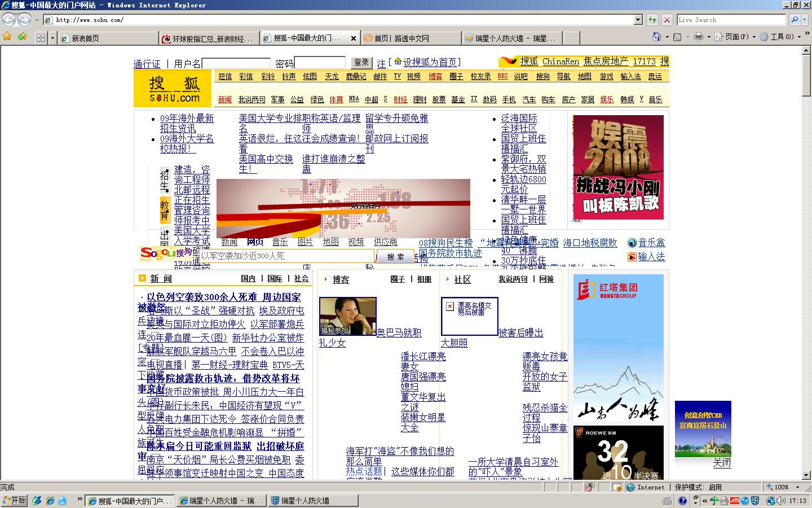
Task: Open the 设搜狐为首页 link
Action: pos(430,62)
